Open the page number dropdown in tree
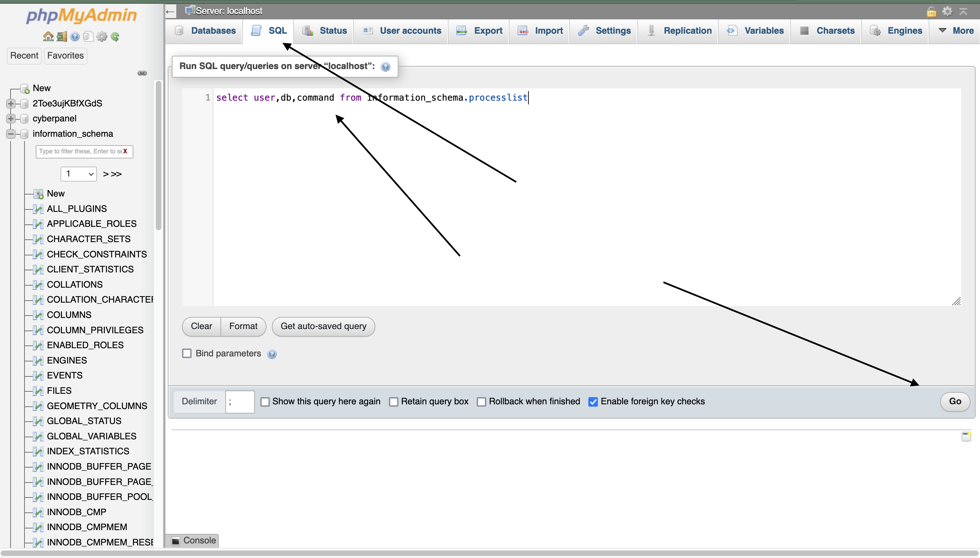This screenshot has height=558, width=980. 79,174
